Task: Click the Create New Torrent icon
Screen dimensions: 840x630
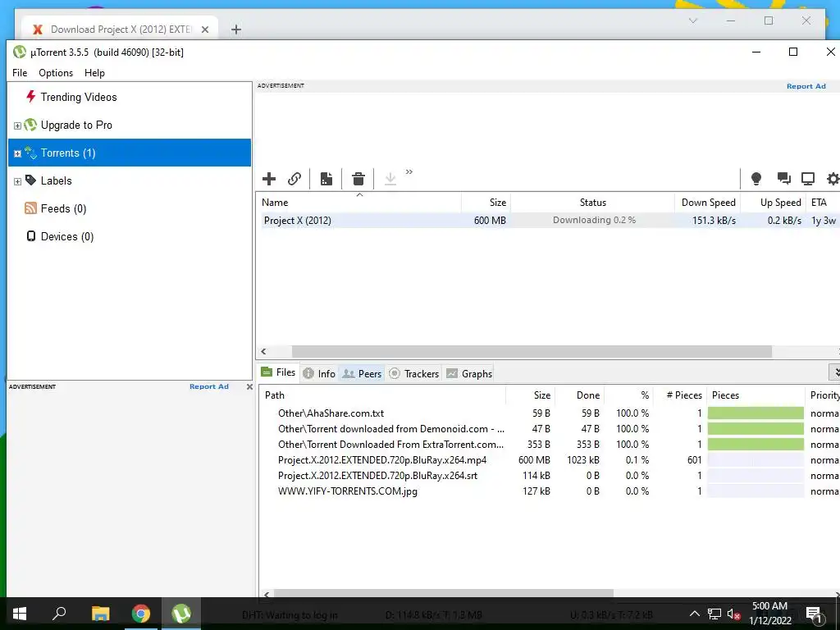Action: click(x=326, y=179)
